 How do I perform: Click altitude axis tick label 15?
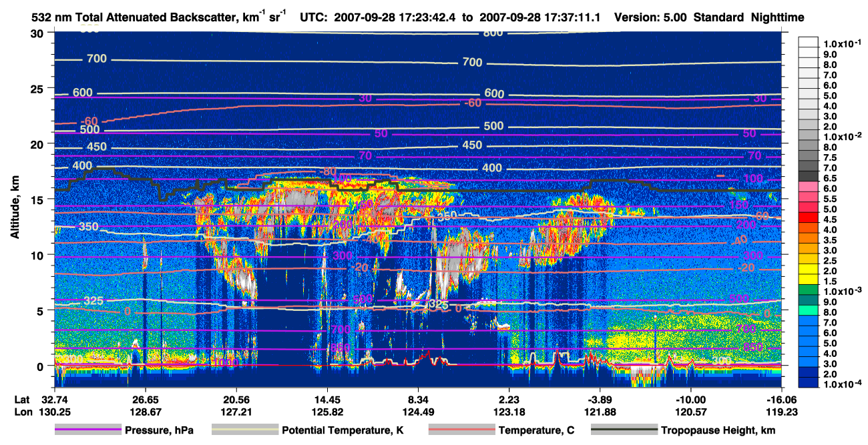click(x=39, y=199)
